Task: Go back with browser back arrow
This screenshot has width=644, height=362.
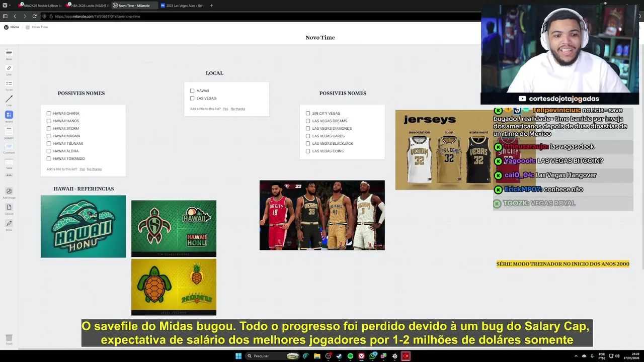Action: coord(15,16)
